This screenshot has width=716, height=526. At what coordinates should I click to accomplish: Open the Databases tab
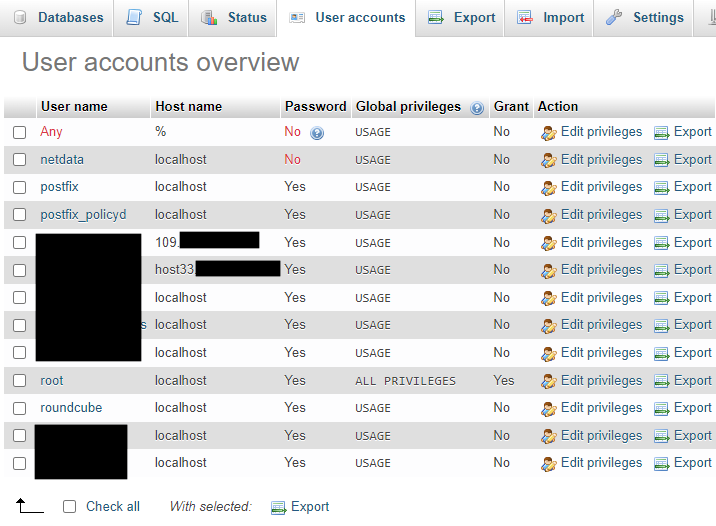pos(56,18)
